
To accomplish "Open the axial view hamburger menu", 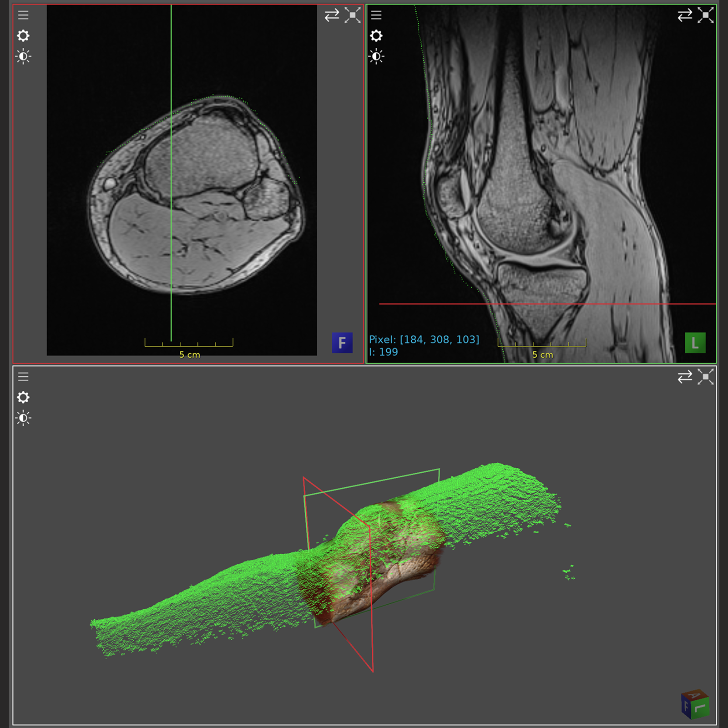I will (23, 15).
